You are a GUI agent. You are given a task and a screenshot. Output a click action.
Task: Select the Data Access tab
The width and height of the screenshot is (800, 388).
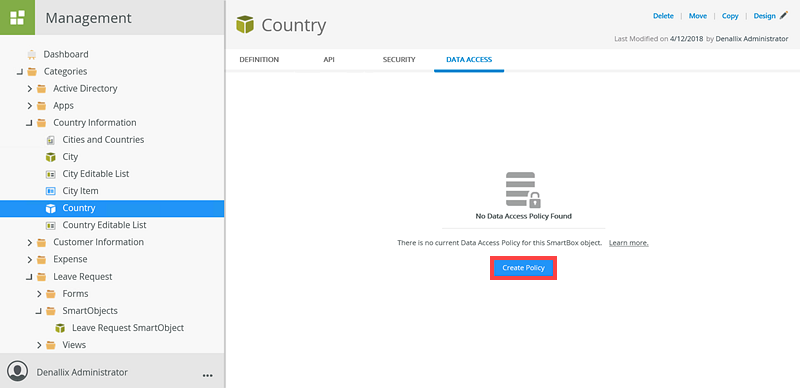[469, 60]
